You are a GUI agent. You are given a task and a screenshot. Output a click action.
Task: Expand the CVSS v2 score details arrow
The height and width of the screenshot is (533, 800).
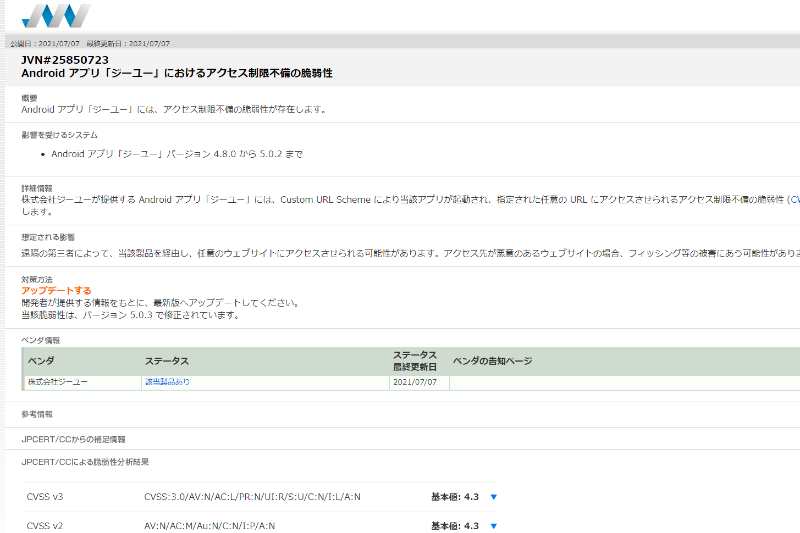(x=493, y=526)
